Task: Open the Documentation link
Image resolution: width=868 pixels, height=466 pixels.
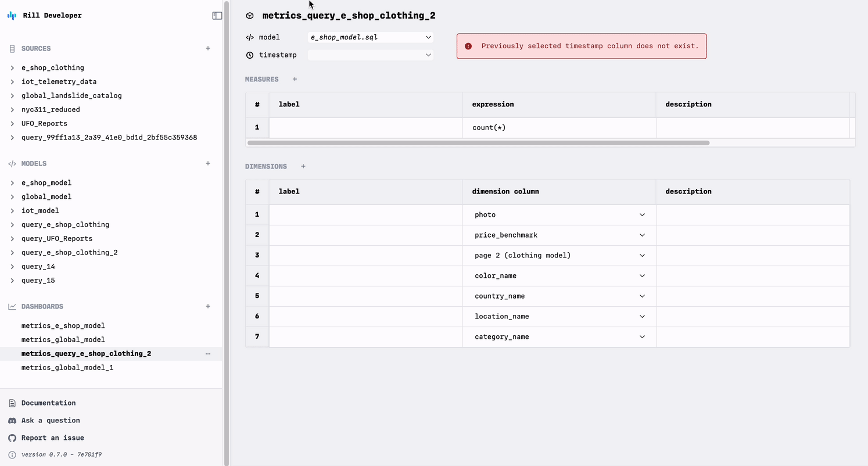Action: pos(48,403)
